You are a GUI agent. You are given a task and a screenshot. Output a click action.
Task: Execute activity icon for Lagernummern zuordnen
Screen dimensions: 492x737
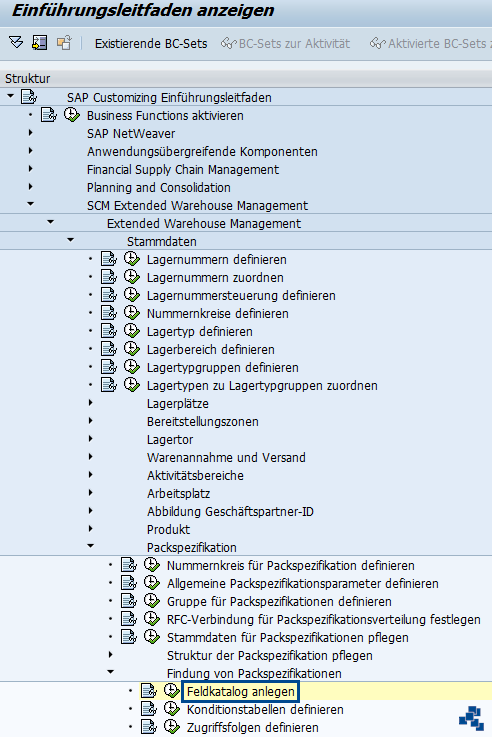point(132,277)
